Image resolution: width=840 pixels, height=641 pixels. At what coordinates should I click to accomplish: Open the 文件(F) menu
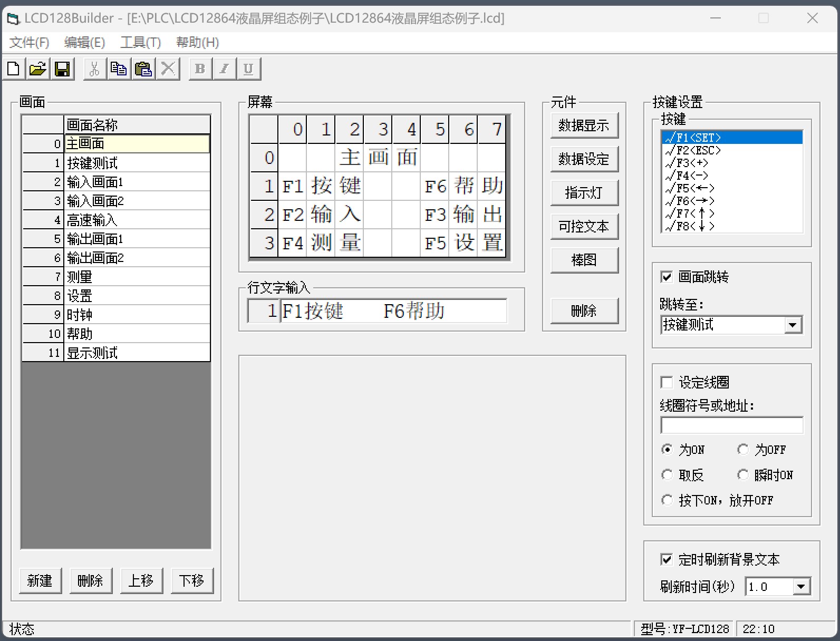coord(29,42)
